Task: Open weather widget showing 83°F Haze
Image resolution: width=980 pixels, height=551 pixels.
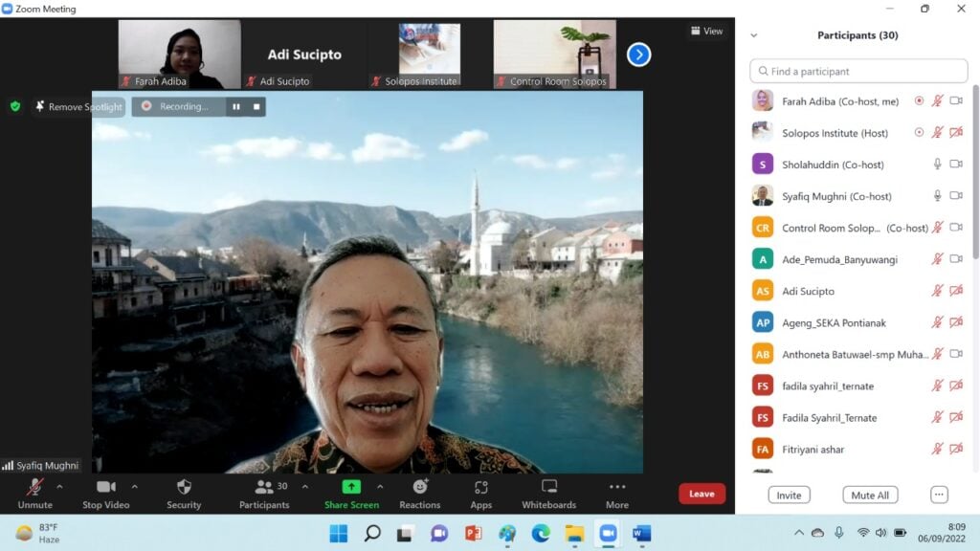Action: [x=37, y=534]
